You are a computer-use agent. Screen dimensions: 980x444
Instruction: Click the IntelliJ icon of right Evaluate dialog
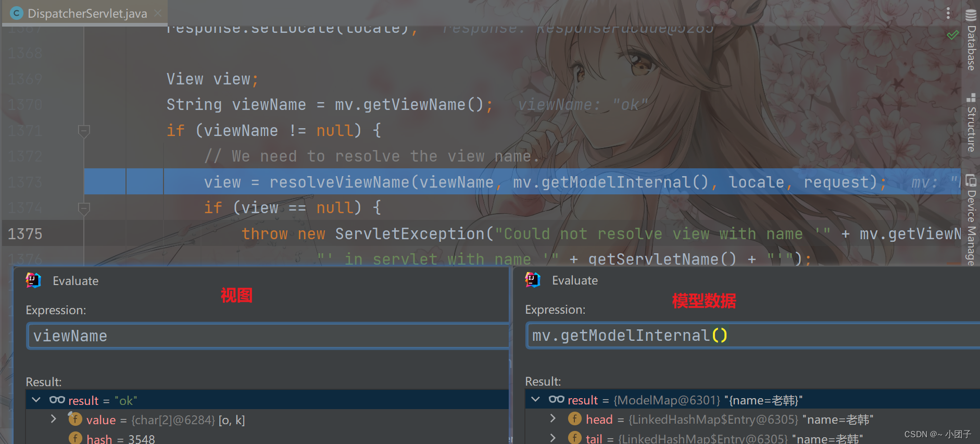pyautogui.click(x=533, y=280)
